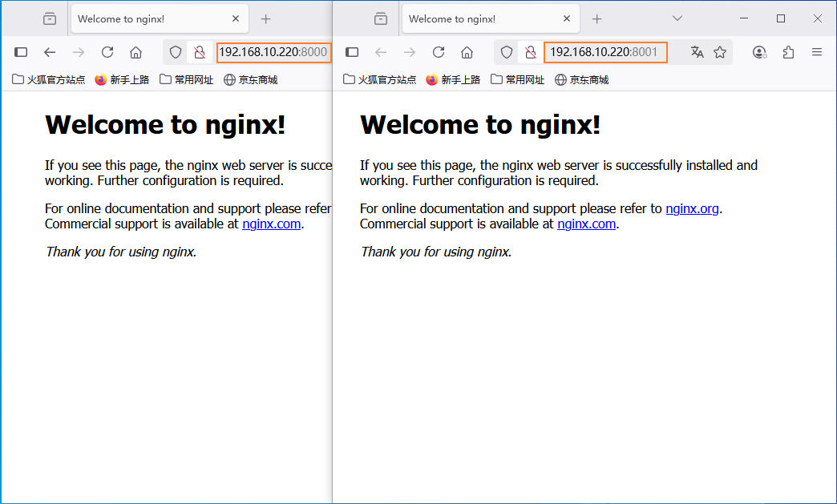Toggle sidebar in the right window
This screenshot has width=837, height=504.
pyautogui.click(x=352, y=52)
